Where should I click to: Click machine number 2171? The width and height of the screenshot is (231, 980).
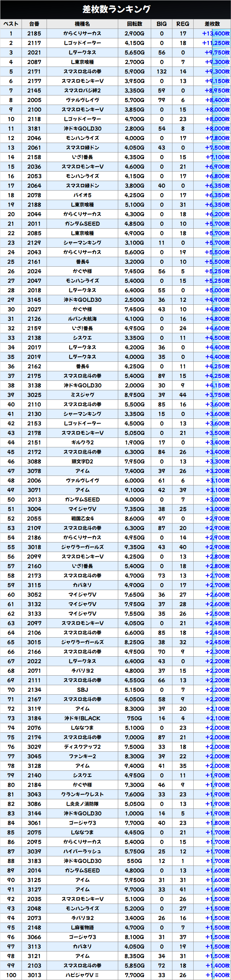(x=34, y=72)
